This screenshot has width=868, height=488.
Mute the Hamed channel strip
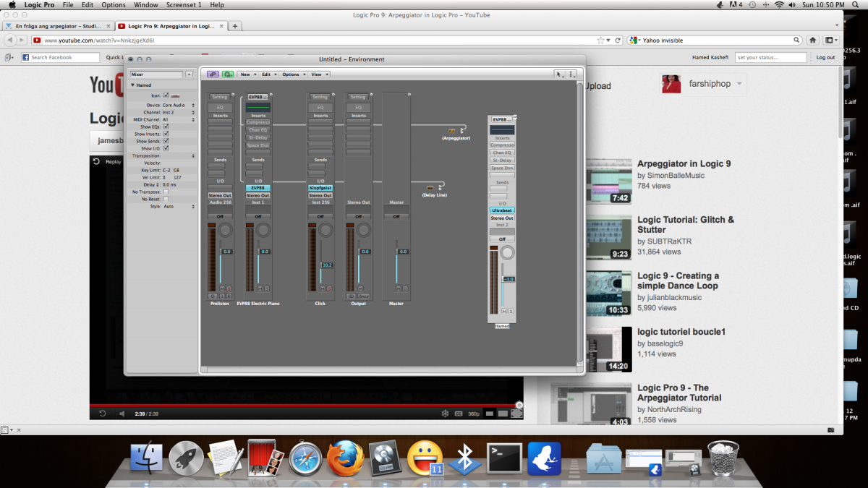click(x=504, y=310)
